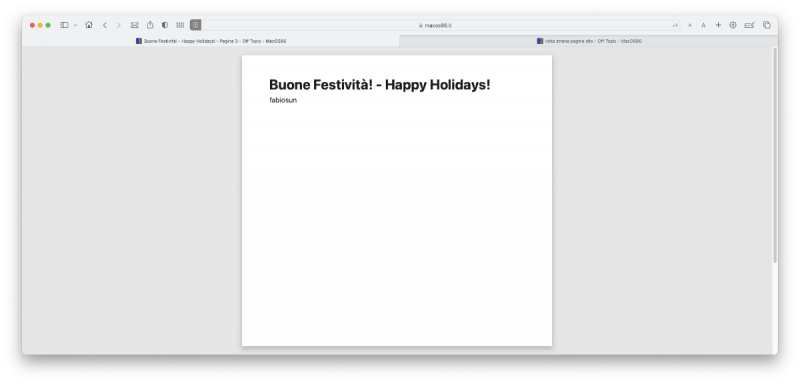Screen dimensions: 800x384
Task: Click the Buone Festività! heading text
Action: point(380,85)
